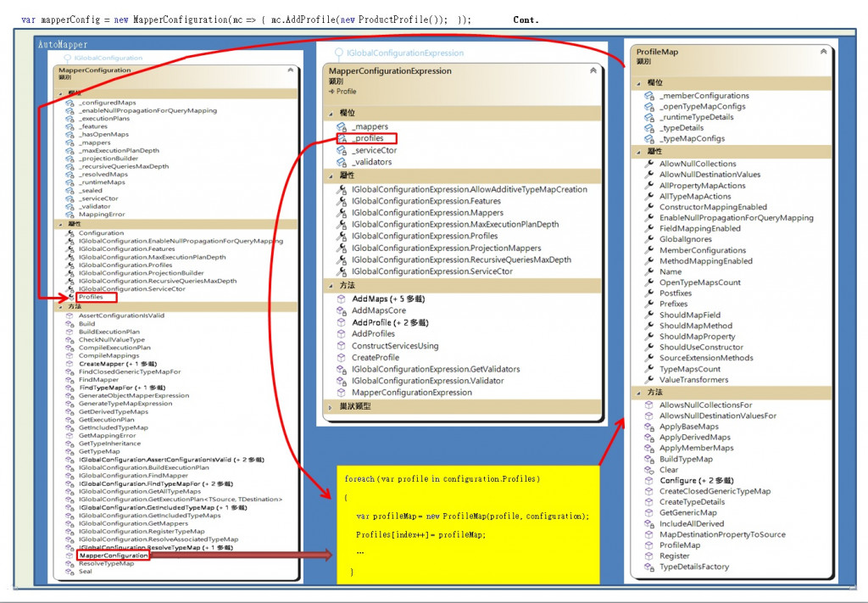Collapse the 欄位 section in MapperConfigurationExpression
868x603 pixels.
click(331, 114)
